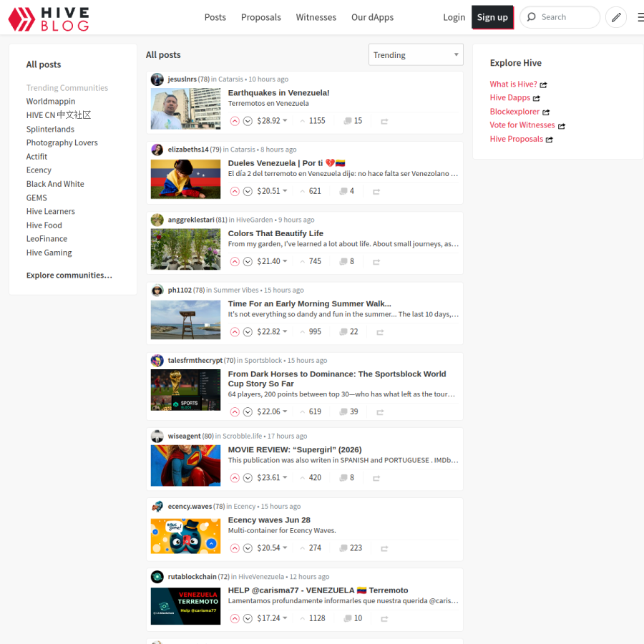The width and height of the screenshot is (644, 644).
Task: Click the Login link
Action: [454, 17]
